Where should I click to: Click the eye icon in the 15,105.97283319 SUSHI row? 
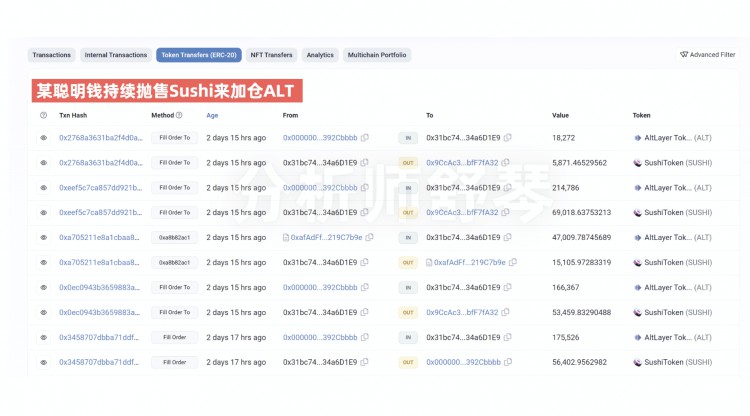tap(44, 263)
